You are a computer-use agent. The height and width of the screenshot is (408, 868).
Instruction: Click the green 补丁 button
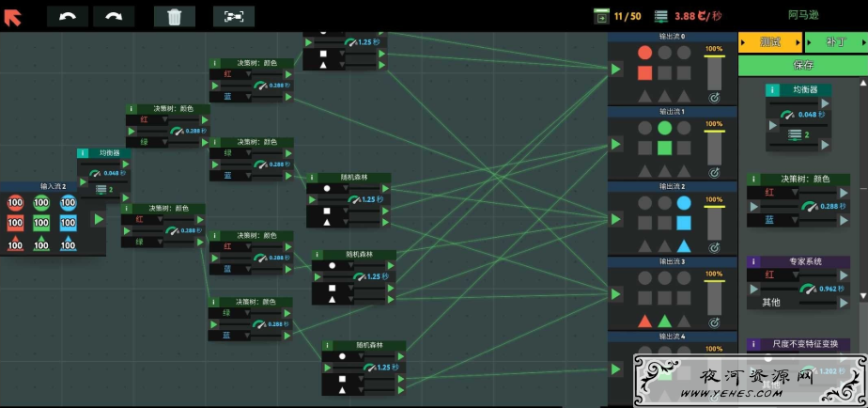point(836,42)
